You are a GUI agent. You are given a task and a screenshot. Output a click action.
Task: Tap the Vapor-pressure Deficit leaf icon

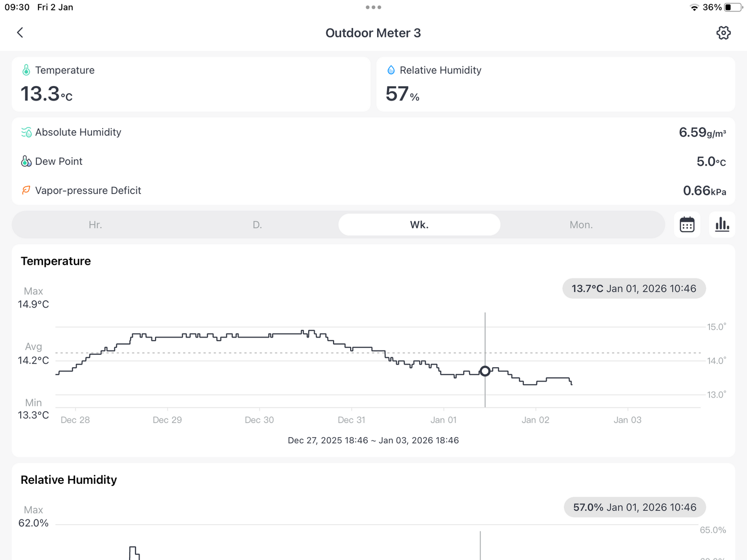(26, 190)
